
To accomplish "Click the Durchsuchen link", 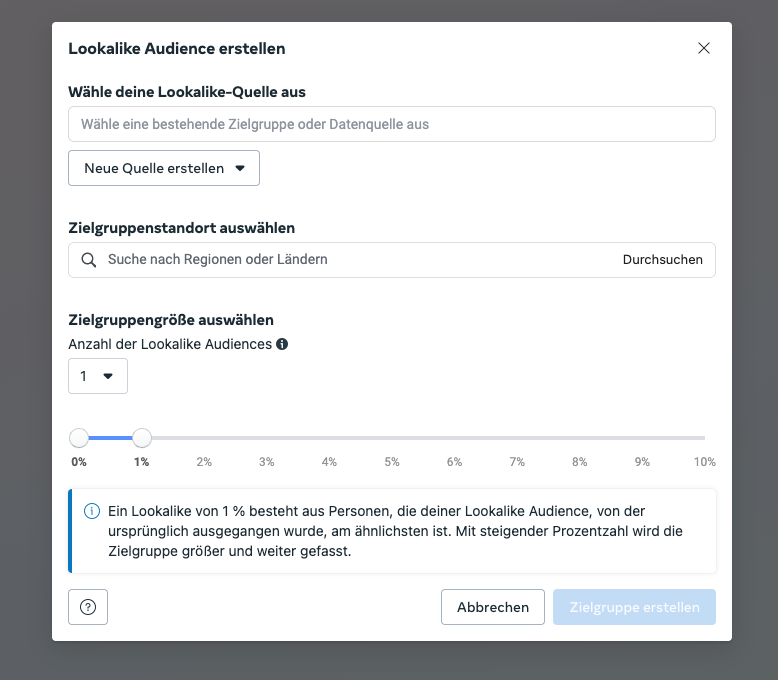I will click(x=662, y=260).
